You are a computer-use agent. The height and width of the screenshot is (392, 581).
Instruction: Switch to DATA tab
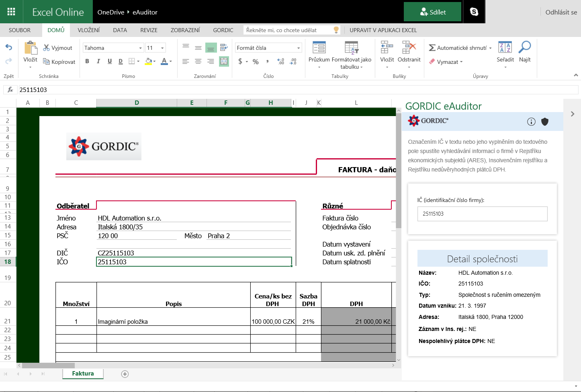[x=120, y=30]
